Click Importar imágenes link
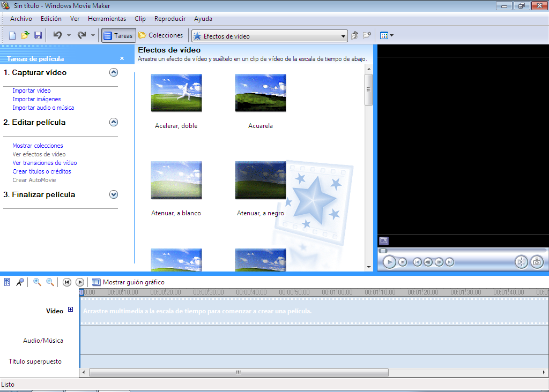 point(37,99)
